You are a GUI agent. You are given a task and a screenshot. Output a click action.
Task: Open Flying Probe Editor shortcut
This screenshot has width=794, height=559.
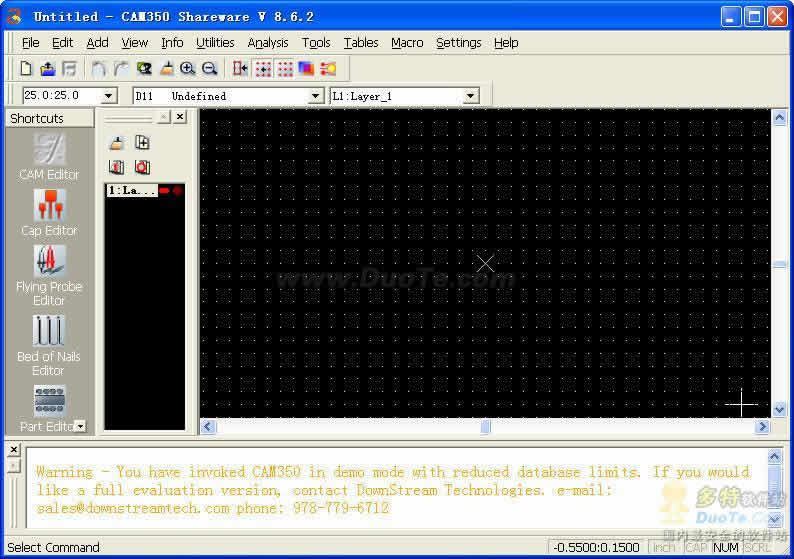tap(49, 275)
